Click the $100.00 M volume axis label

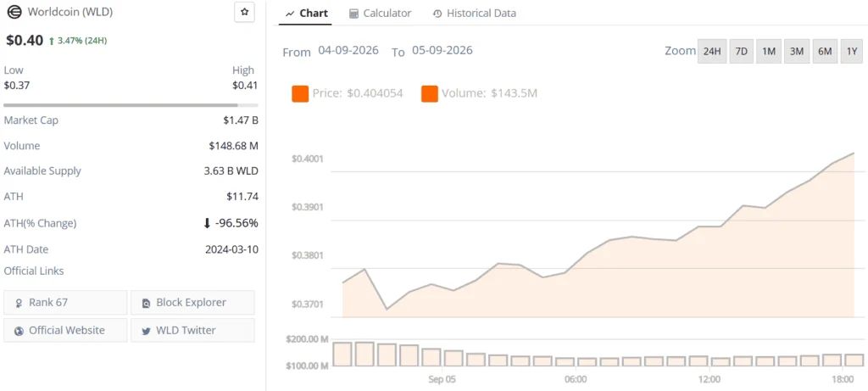point(307,366)
